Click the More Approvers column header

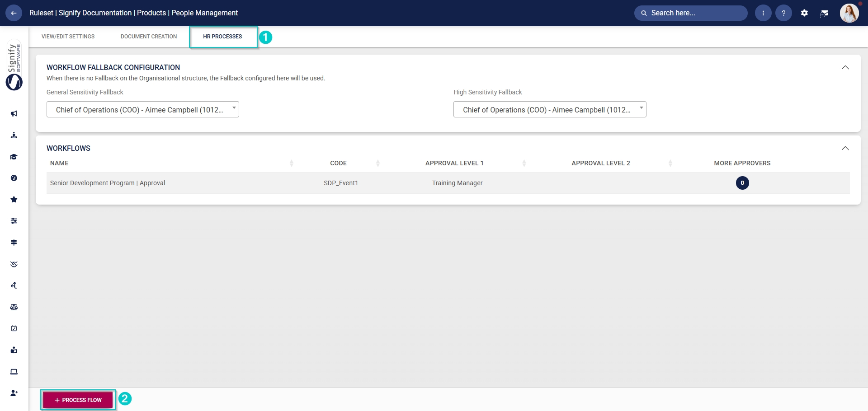tap(742, 163)
